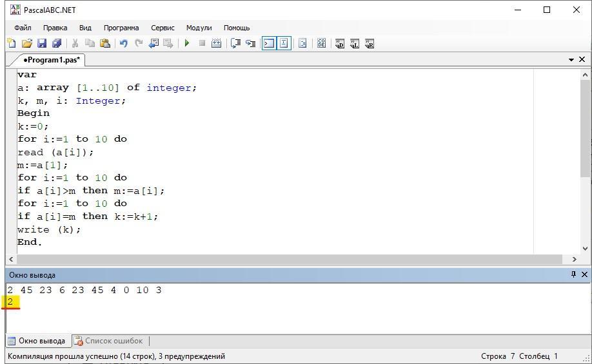Open the tab list dropdown arrow
The width and height of the screenshot is (592, 364).
[571, 60]
